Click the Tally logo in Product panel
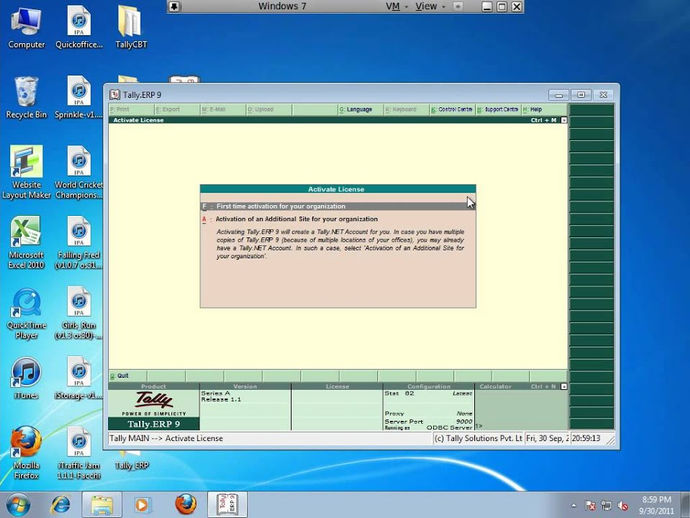The height and width of the screenshot is (518, 690). [x=154, y=400]
